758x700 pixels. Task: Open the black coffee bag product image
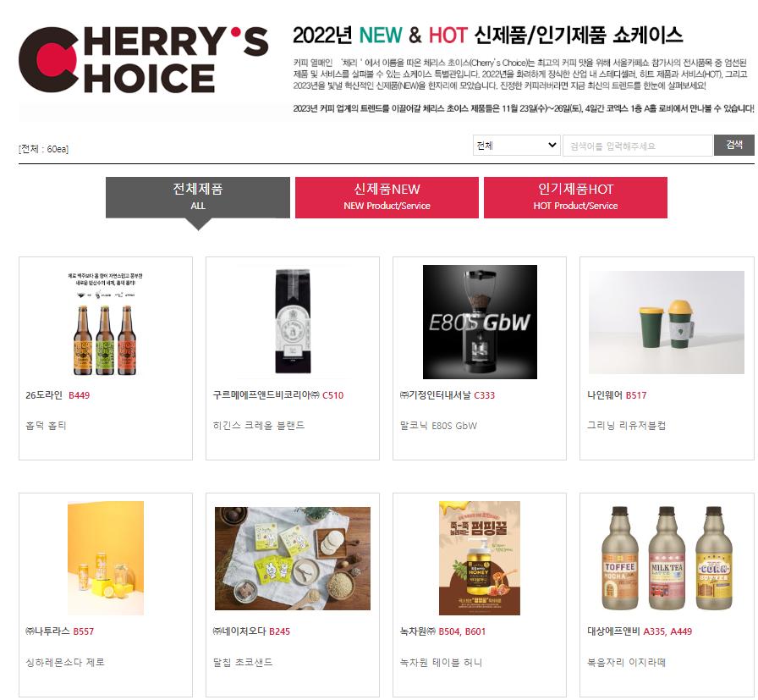[x=293, y=322]
